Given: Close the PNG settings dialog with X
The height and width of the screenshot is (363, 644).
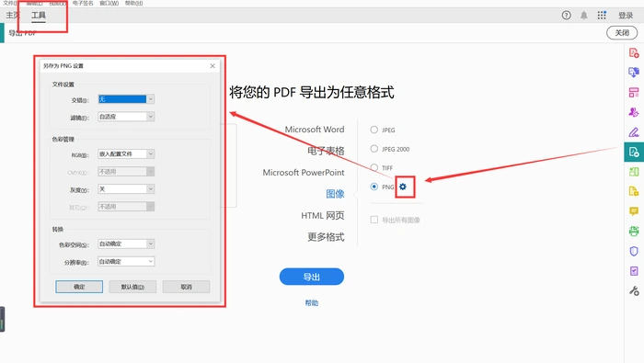Looking at the screenshot, I should click(213, 65).
